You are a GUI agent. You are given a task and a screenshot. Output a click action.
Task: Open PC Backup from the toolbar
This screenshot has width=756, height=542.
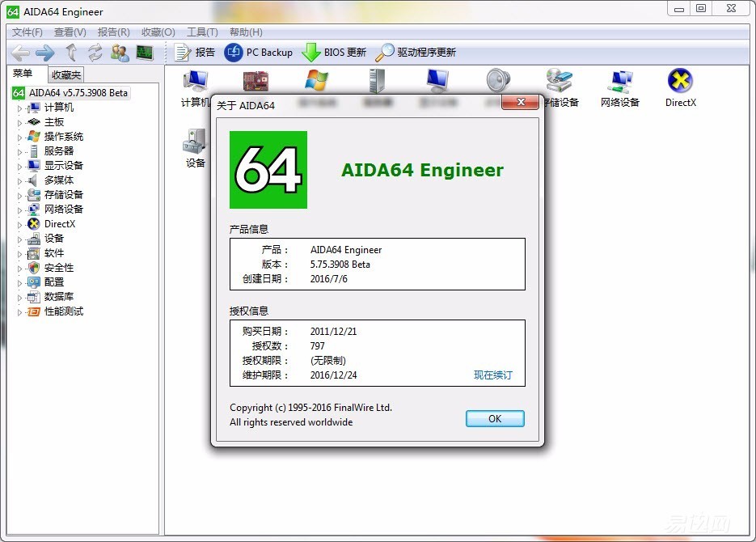259,52
